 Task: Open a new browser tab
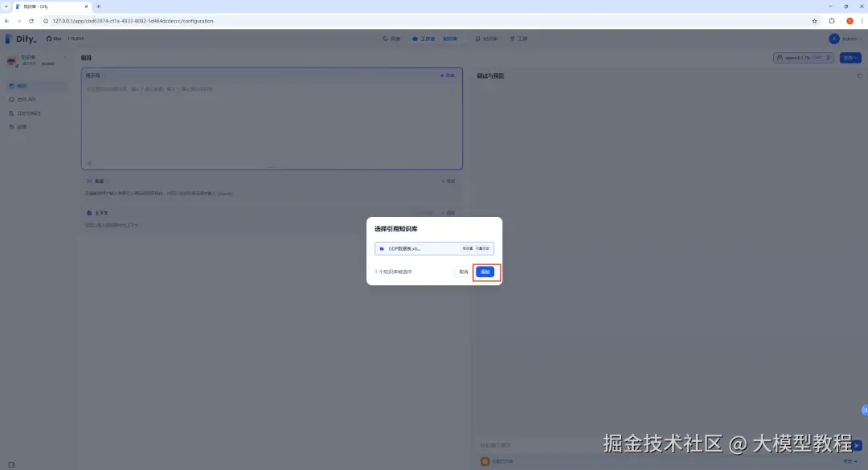(99, 6)
